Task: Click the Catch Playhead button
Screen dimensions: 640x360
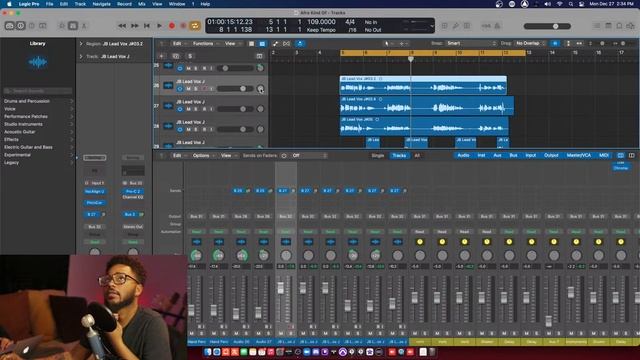Action: tap(300, 44)
